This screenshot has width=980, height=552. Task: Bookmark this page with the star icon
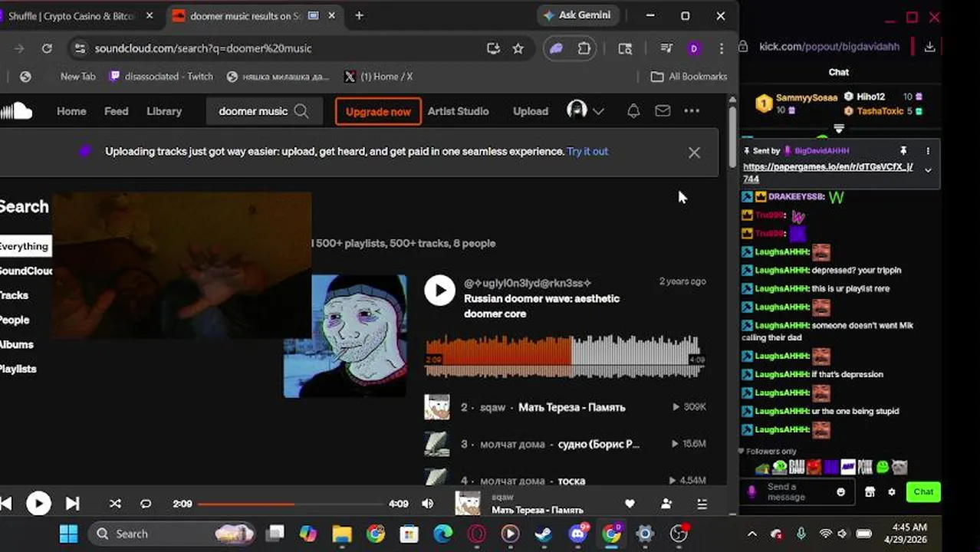point(518,48)
